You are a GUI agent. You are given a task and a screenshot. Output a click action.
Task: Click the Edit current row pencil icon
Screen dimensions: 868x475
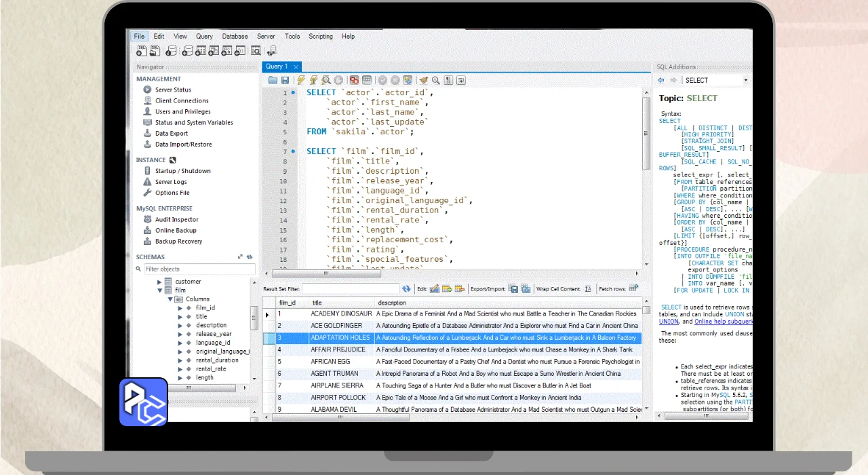click(x=435, y=289)
